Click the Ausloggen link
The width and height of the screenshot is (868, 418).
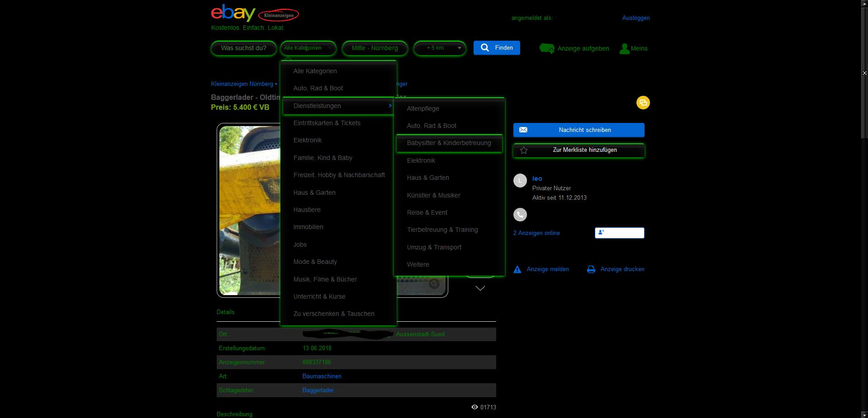coord(636,18)
